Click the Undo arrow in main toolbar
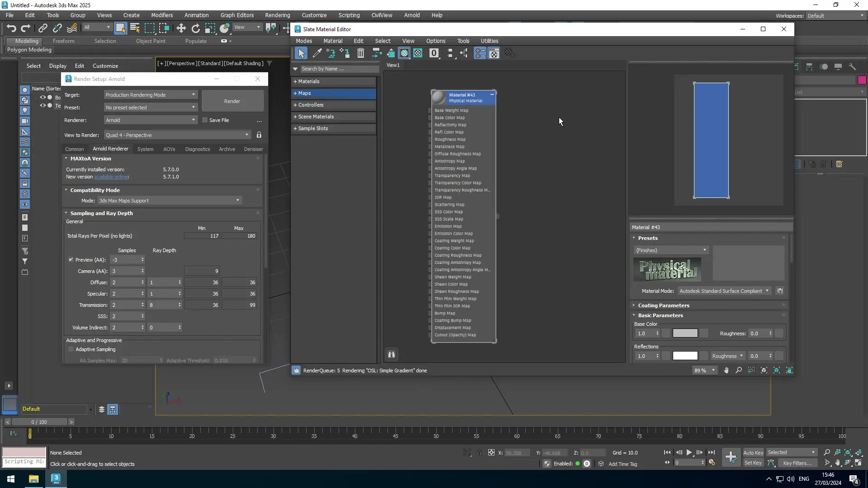The image size is (868, 488). coord(11,28)
